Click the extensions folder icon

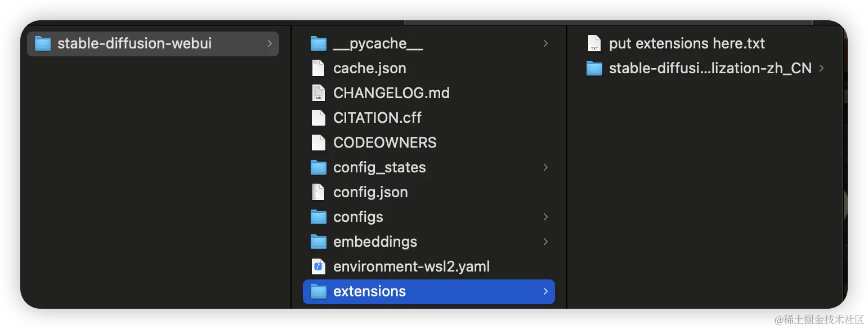pos(319,291)
